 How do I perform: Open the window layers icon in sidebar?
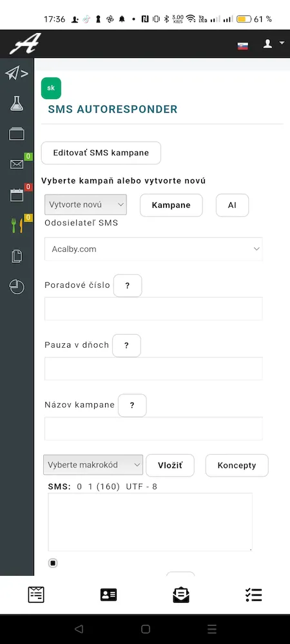[x=17, y=134]
